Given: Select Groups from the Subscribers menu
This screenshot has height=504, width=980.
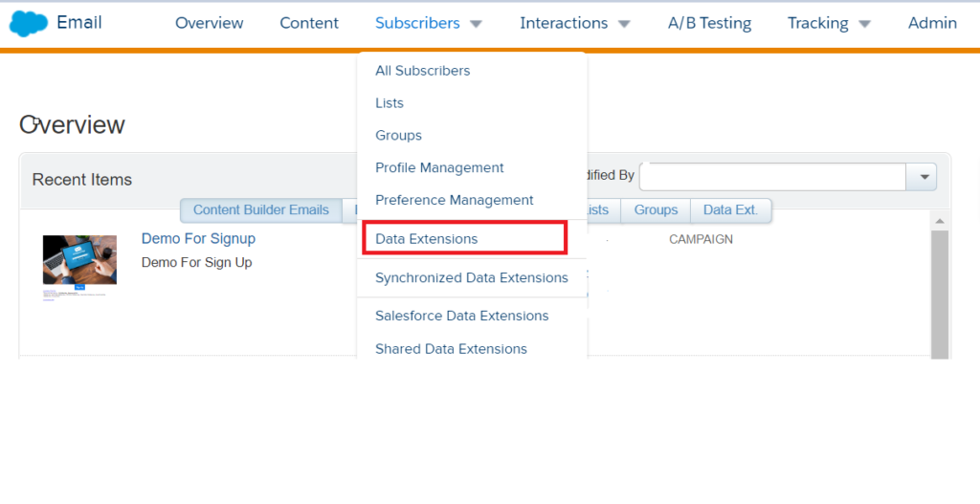Looking at the screenshot, I should [x=398, y=136].
